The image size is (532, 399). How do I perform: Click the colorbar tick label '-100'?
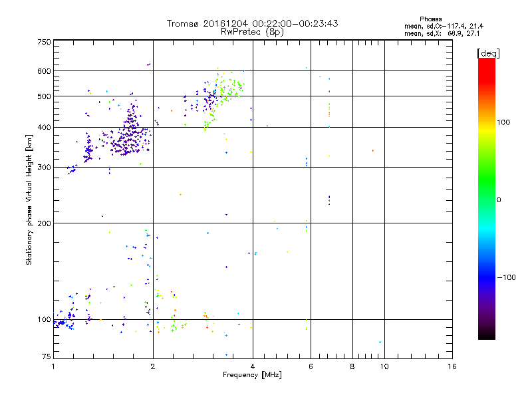(x=506, y=277)
